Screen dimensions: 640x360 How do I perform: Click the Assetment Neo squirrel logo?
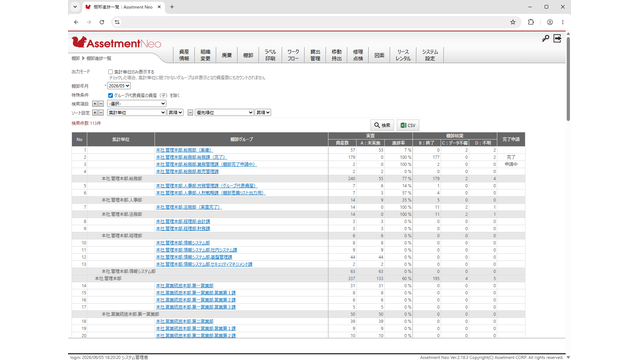tap(116, 42)
